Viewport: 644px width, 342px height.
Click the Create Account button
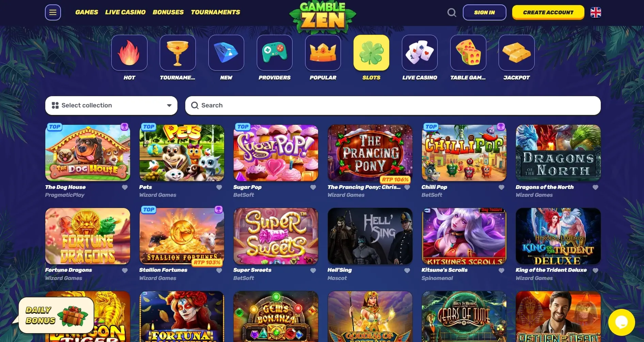click(548, 13)
